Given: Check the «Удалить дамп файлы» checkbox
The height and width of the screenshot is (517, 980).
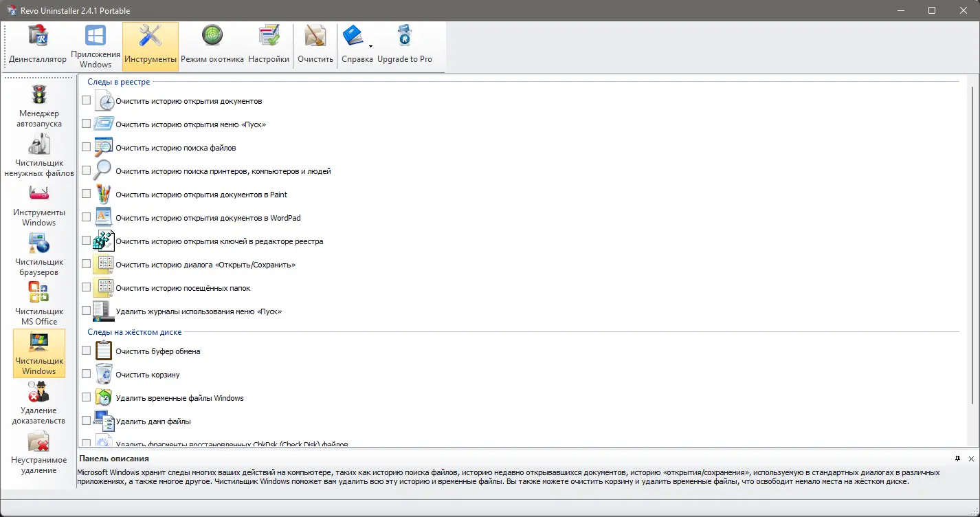Looking at the screenshot, I should 86,421.
